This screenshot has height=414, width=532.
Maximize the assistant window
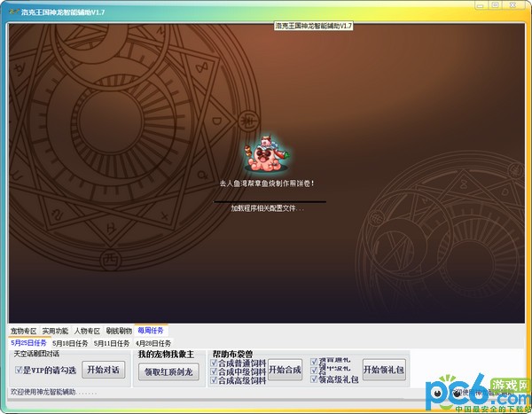pyautogui.click(x=496, y=5)
